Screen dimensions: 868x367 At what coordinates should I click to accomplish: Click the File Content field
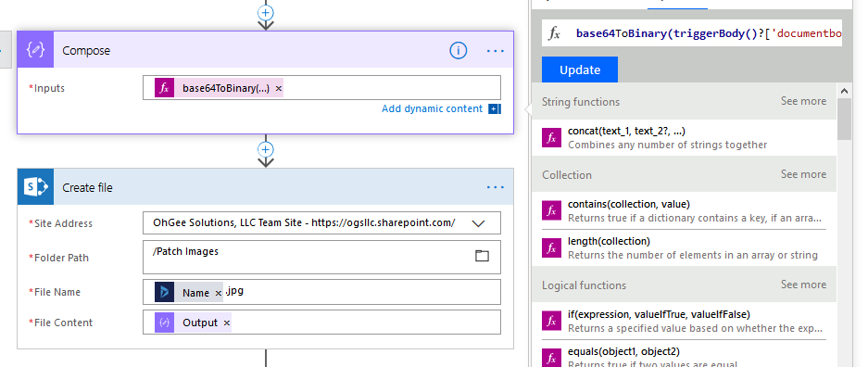tap(321, 323)
